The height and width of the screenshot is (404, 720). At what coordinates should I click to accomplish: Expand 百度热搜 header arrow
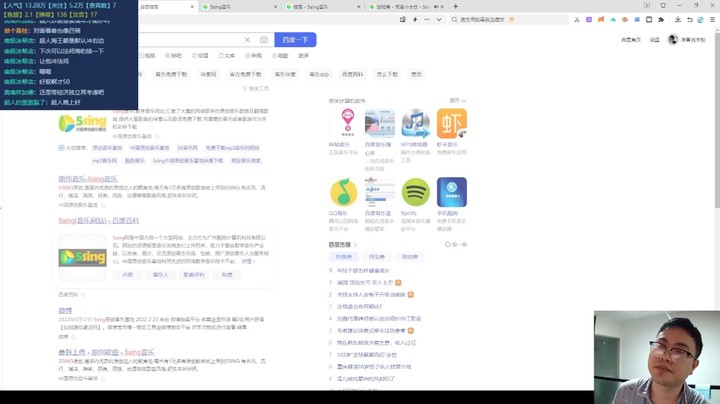coord(355,245)
